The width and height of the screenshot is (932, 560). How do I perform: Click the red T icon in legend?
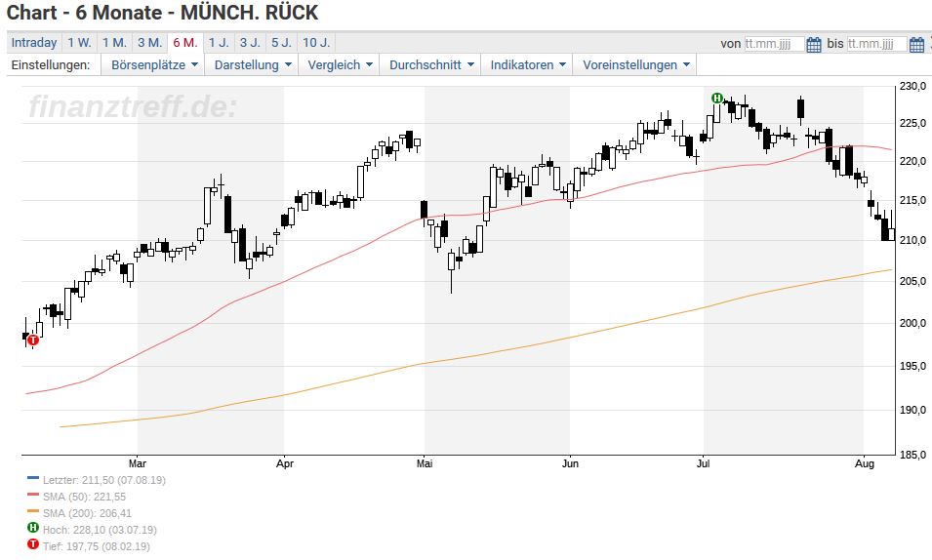[33, 544]
